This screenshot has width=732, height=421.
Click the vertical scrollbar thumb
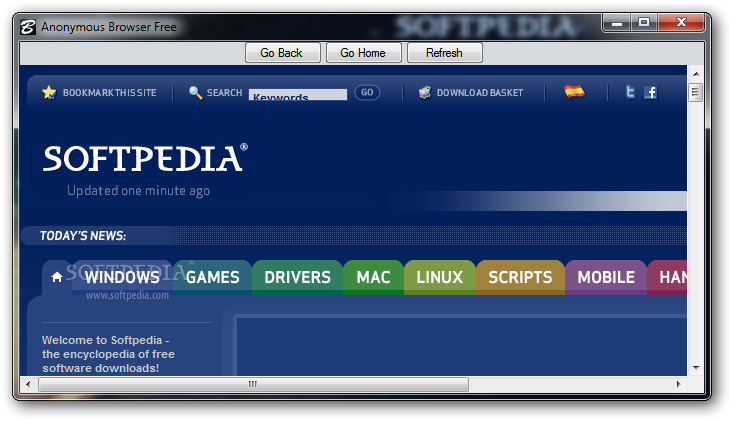pyautogui.click(x=696, y=92)
